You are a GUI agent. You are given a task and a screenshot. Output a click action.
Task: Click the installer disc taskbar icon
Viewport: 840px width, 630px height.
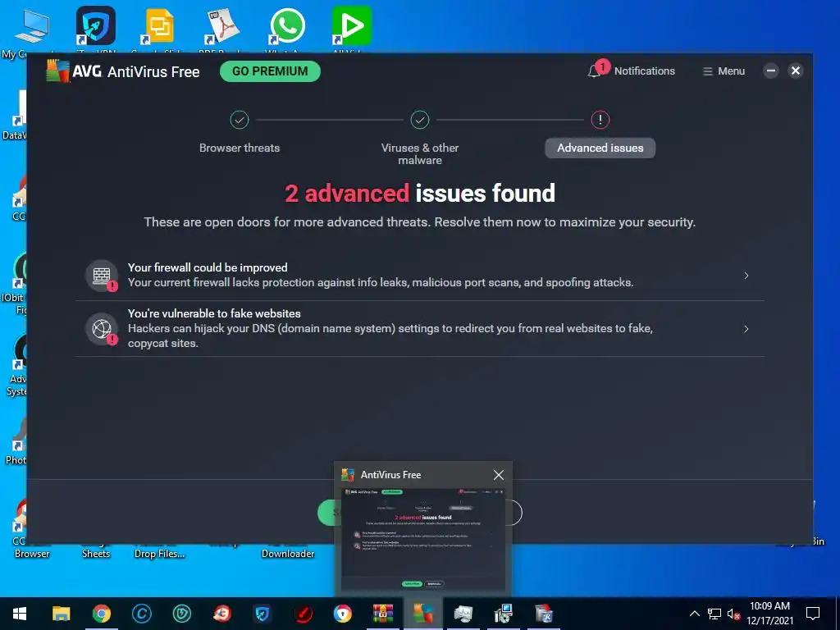pyautogui.click(x=504, y=614)
